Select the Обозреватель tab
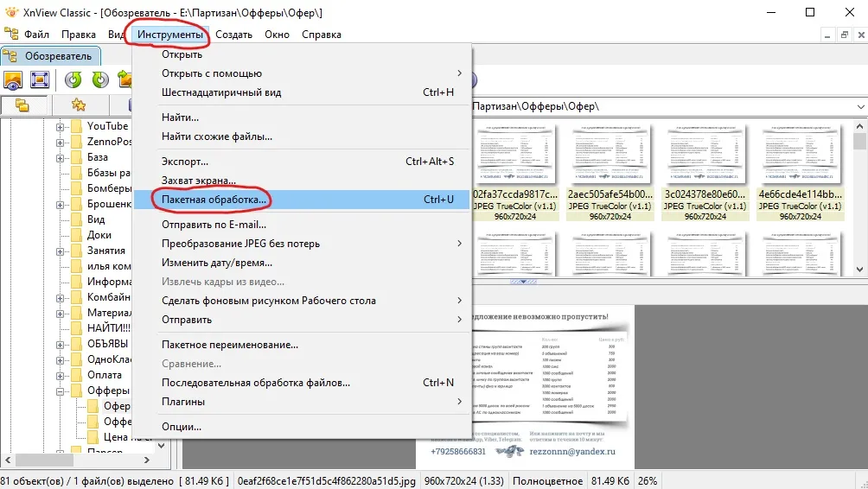868x489 pixels. click(51, 56)
